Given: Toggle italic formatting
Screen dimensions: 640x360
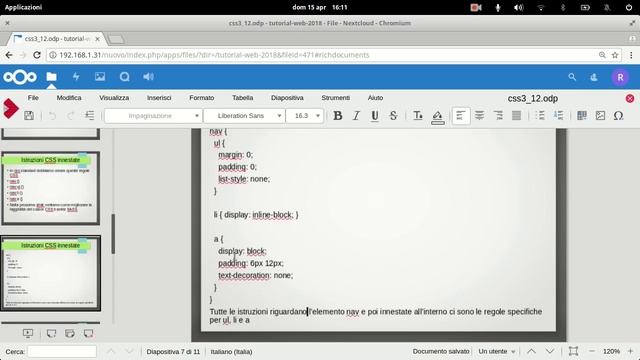Looking at the screenshot, I should point(356,116).
